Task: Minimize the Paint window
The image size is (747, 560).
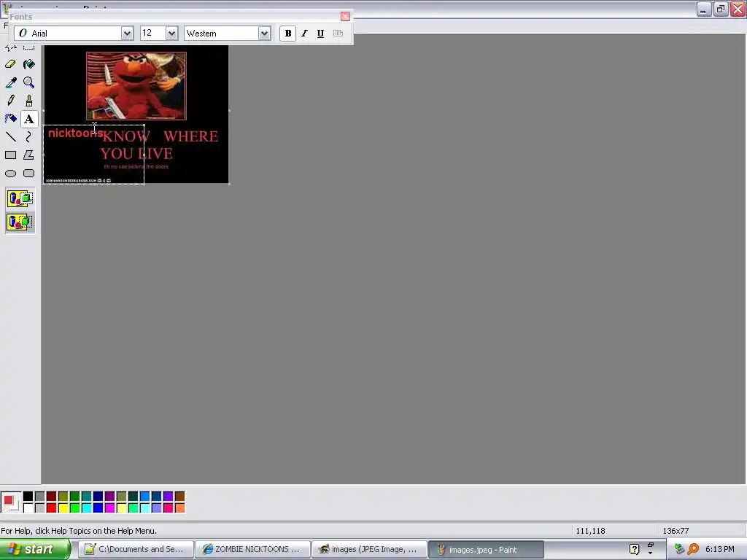Action: tap(704, 9)
